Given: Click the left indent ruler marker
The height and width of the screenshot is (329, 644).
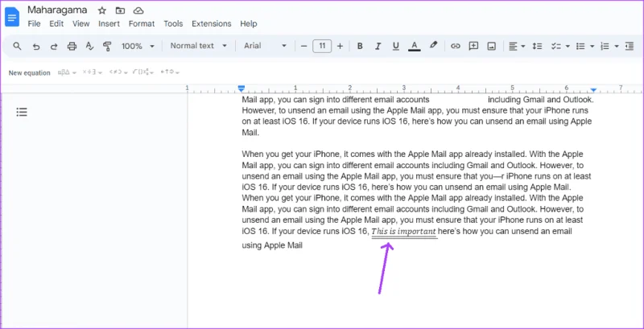Looking at the screenshot, I should click(242, 88).
